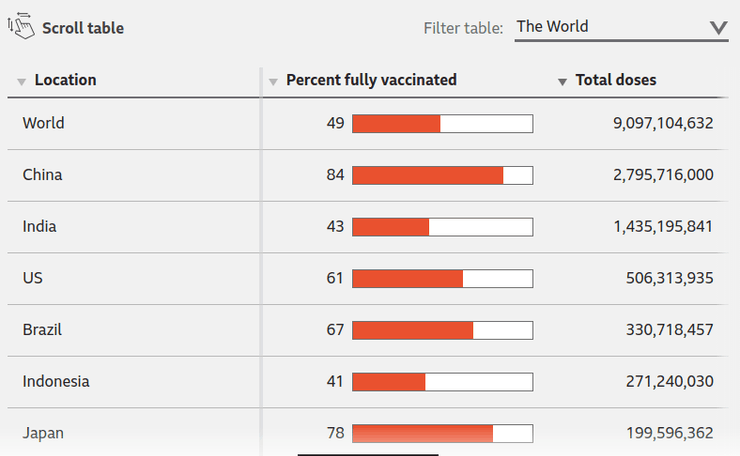740x456 pixels.
Task: Click China's vaccination progress bar
Action: (442, 175)
